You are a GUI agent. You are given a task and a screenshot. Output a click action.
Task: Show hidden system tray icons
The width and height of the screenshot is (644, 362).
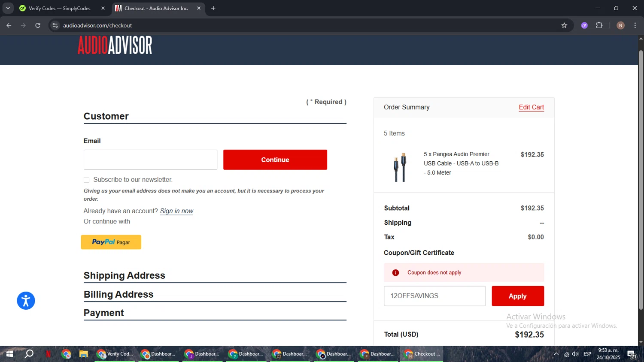tap(556, 354)
